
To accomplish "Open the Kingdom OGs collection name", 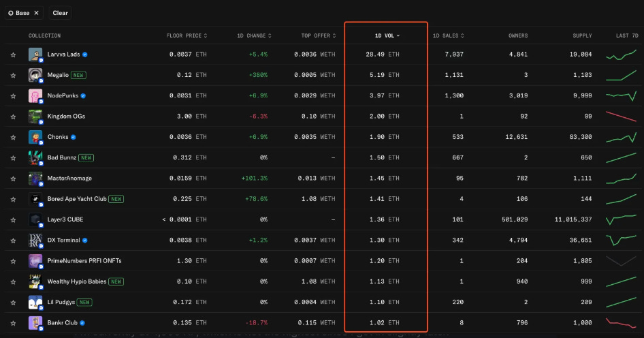I will [66, 117].
